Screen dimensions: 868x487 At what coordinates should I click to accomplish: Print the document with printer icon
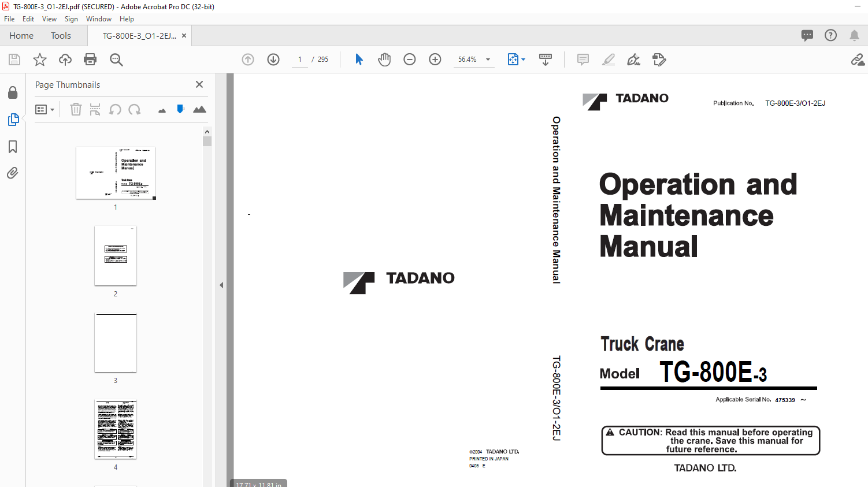(x=90, y=60)
